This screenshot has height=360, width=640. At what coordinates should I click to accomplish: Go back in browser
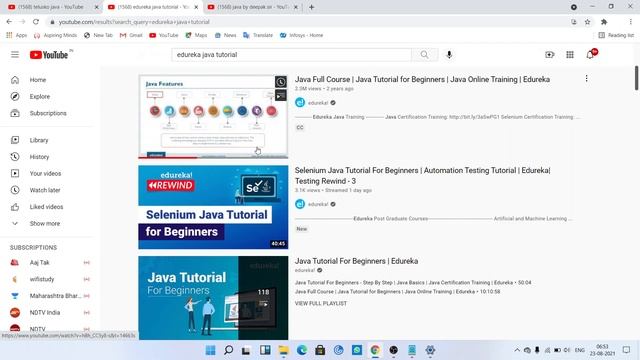coord(9,22)
